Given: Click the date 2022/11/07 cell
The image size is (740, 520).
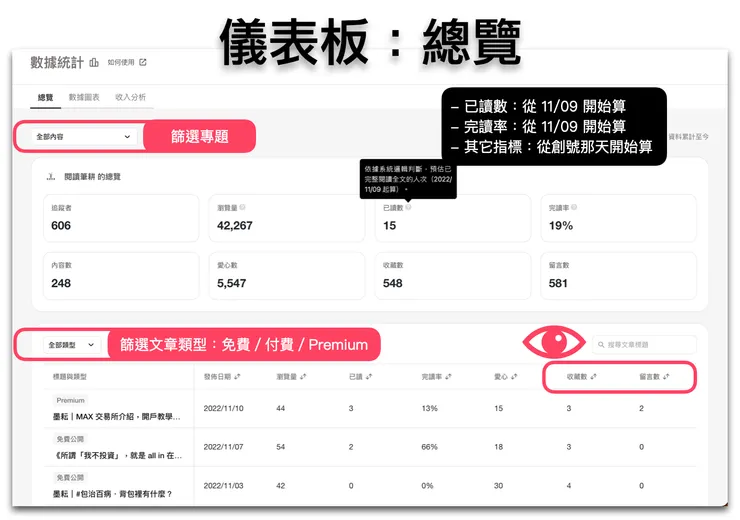Looking at the screenshot, I should [223, 447].
